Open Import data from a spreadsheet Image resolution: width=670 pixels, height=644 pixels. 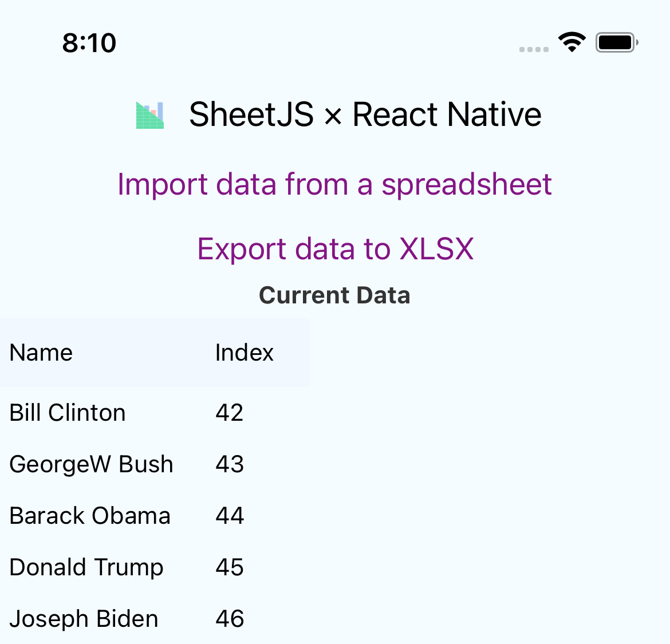334,184
